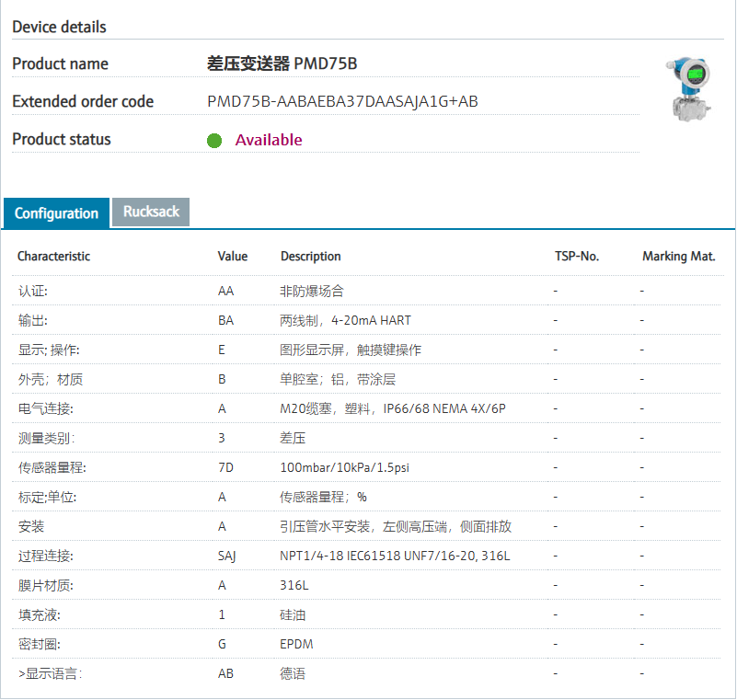The height and width of the screenshot is (700, 737).
Task: Select the 认证 characteristic row
Action: [x=33, y=291]
